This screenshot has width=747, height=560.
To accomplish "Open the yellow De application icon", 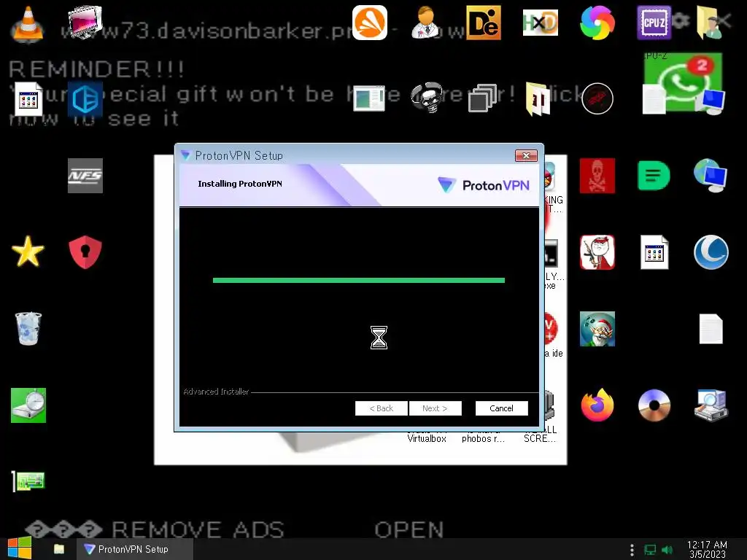I will pos(483,23).
